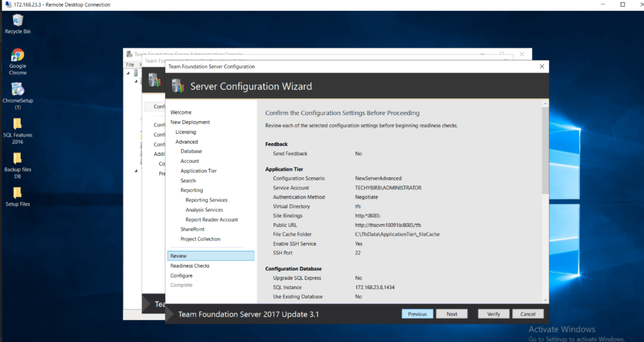The width and height of the screenshot is (644, 342).
Task: Open the Analysis Services step
Action: pyautogui.click(x=204, y=210)
